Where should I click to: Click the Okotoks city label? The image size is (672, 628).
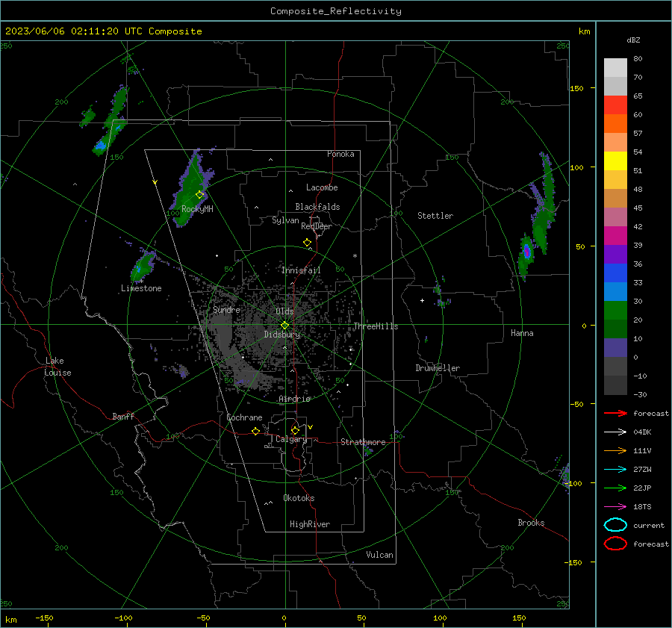(x=299, y=498)
